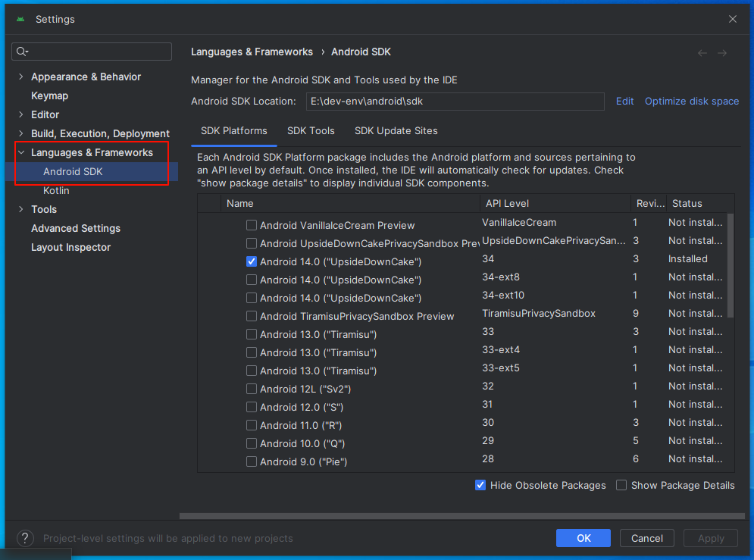This screenshot has height=560, width=754.
Task: Select Keymap in settings tree
Action: click(49, 95)
